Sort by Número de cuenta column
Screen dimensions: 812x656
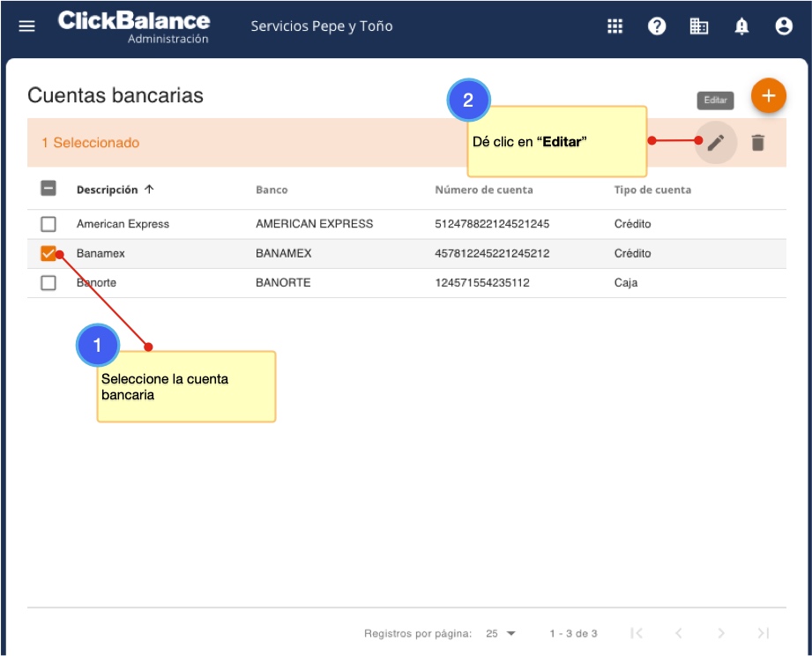(484, 190)
